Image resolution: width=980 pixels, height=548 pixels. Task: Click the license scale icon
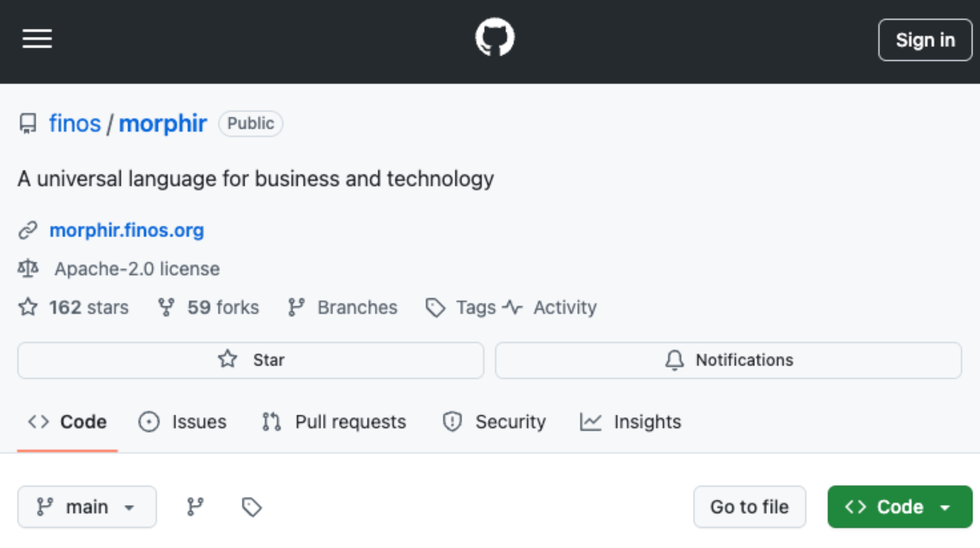(x=28, y=268)
